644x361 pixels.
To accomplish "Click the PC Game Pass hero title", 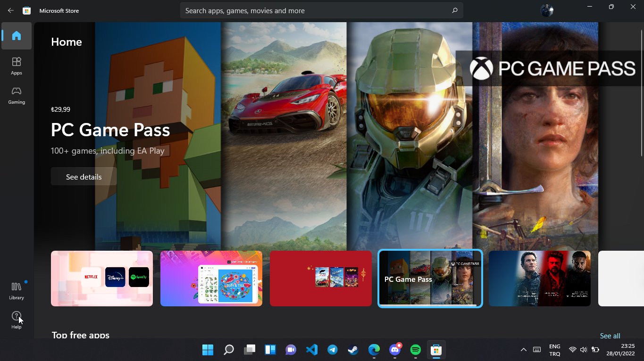I will coord(110,130).
